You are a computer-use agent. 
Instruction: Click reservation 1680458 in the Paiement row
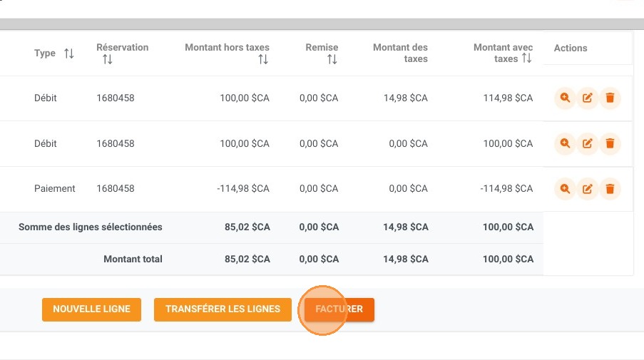point(116,188)
